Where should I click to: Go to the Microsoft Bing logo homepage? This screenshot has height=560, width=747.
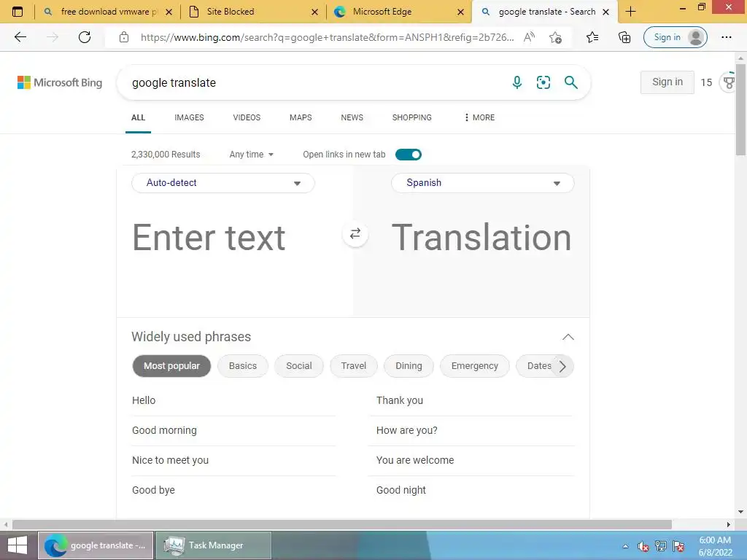(x=60, y=82)
